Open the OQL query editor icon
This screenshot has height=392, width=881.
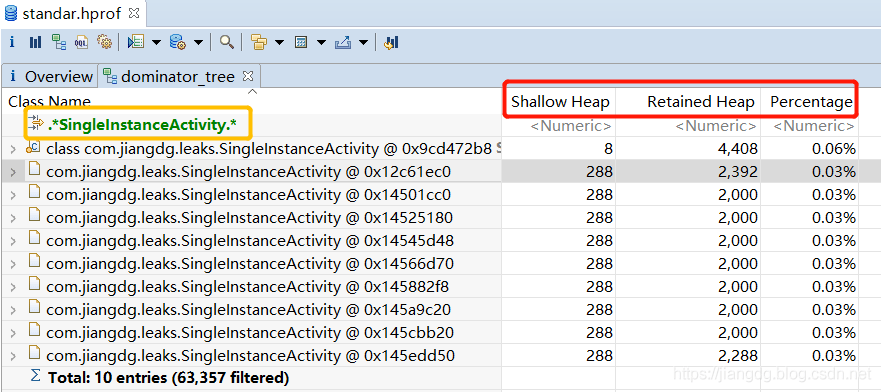click(81, 42)
